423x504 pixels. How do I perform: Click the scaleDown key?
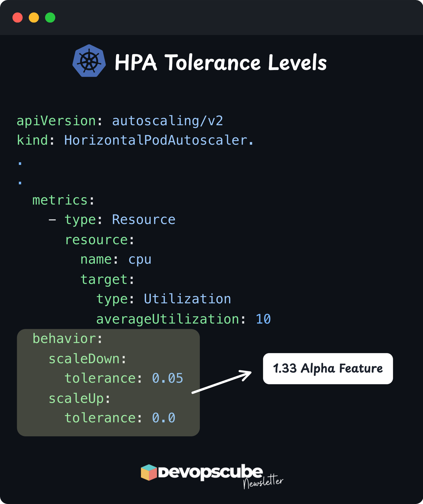coord(84,359)
